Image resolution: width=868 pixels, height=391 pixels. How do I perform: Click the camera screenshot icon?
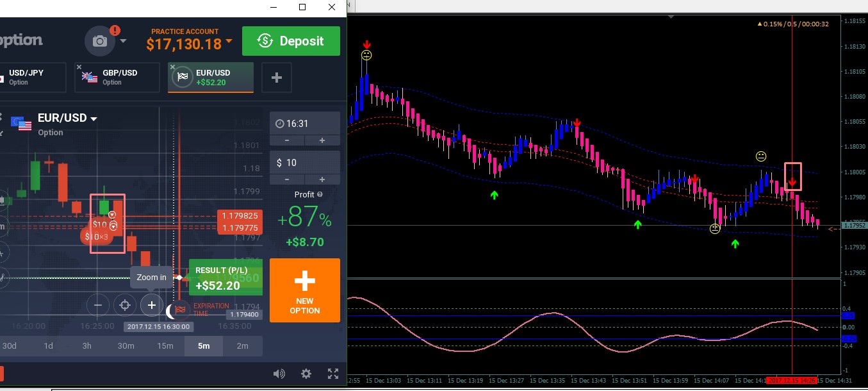coord(100,41)
